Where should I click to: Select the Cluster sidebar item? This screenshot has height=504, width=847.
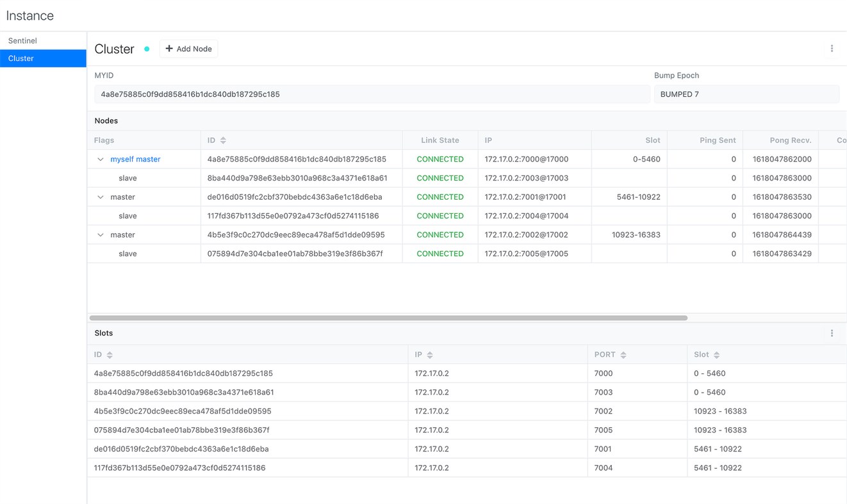[43, 58]
